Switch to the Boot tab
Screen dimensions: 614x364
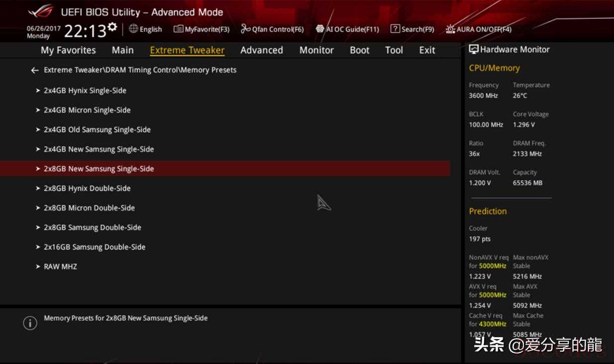pyautogui.click(x=360, y=50)
